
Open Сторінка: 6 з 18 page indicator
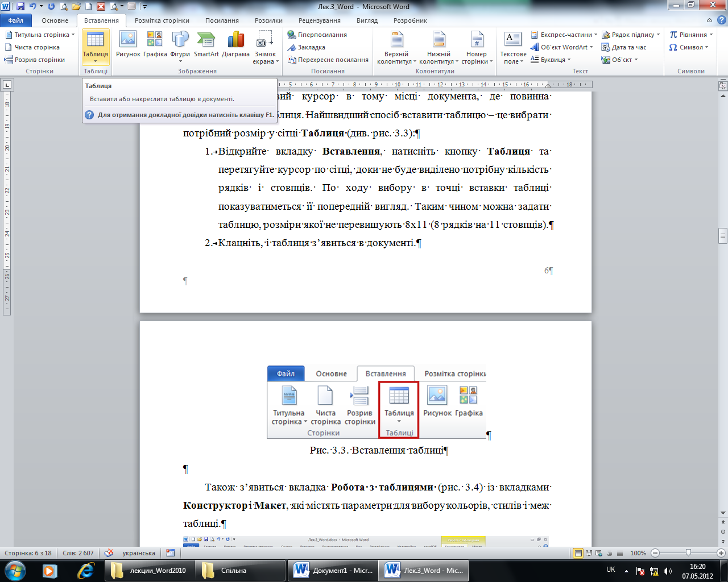click(28, 553)
